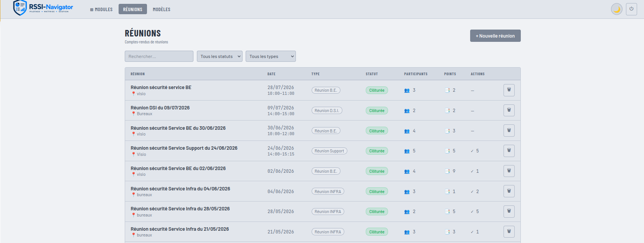Click the Comptes-rendus de réunions subtitle
The image size is (644, 243).
point(146,42)
